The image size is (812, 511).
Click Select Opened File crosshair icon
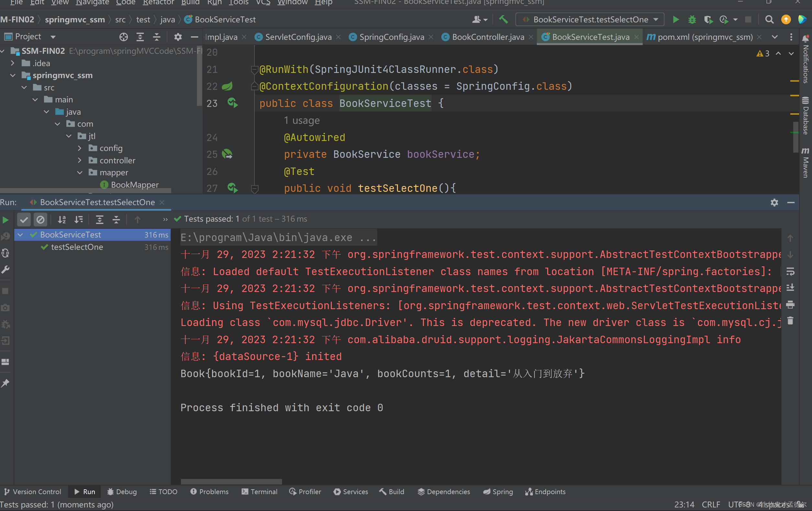[123, 37]
